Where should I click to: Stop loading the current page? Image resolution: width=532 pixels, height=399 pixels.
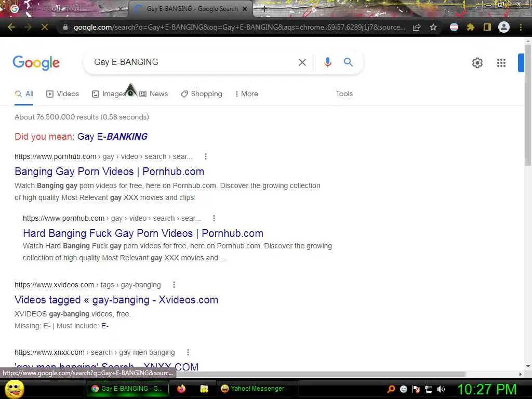(x=45, y=27)
